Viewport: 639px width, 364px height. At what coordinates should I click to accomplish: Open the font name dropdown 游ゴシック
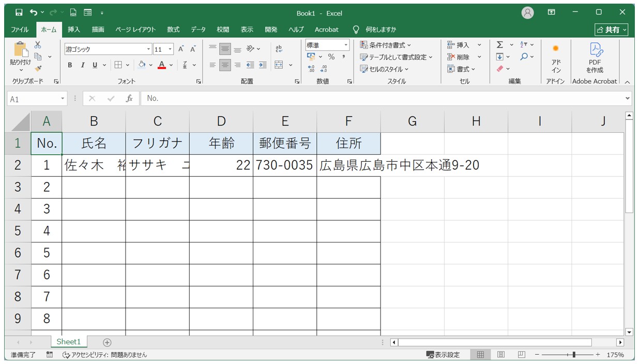149,50
